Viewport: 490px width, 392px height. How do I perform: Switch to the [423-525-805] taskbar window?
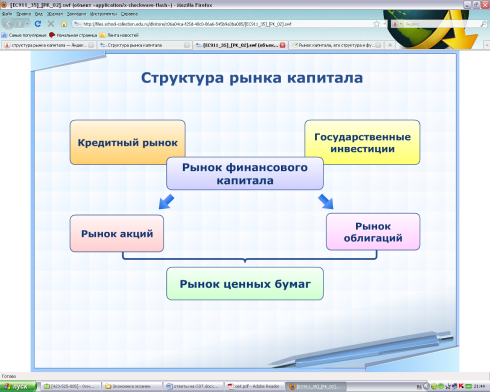pos(70,387)
